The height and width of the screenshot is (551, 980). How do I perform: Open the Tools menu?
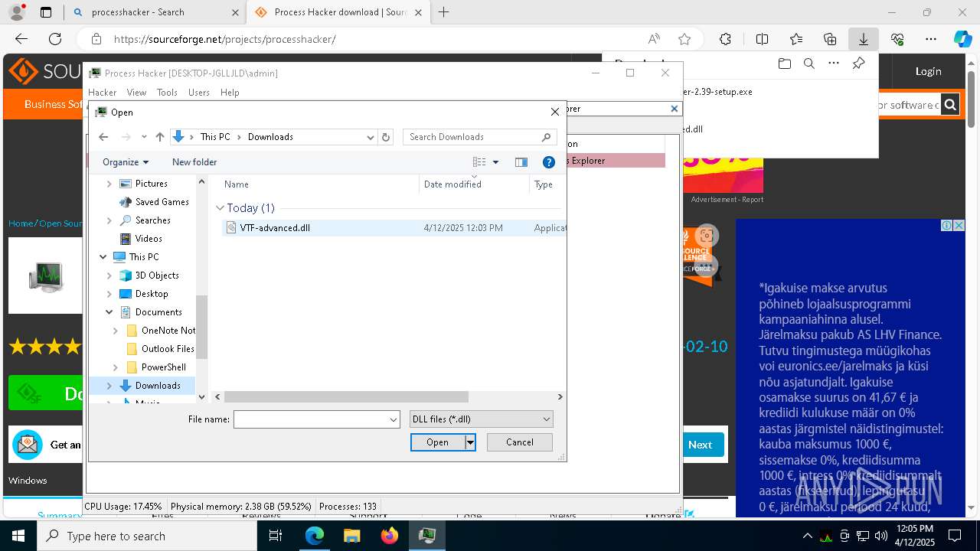coord(167,93)
